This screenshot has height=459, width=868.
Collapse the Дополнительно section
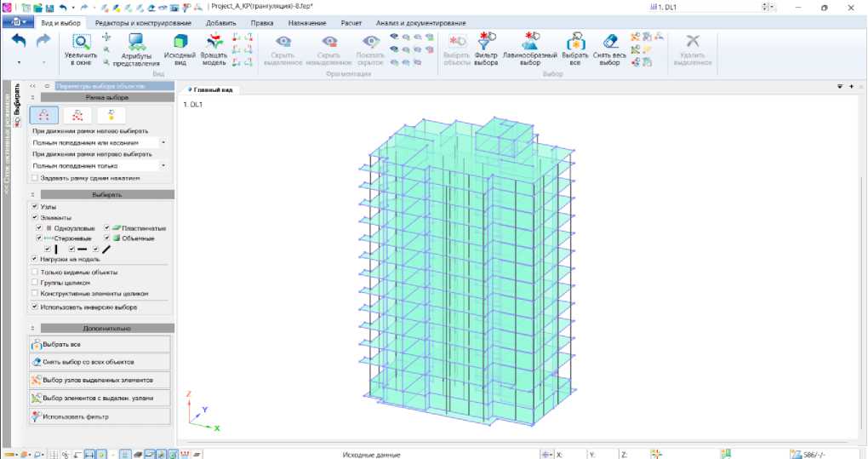point(32,328)
